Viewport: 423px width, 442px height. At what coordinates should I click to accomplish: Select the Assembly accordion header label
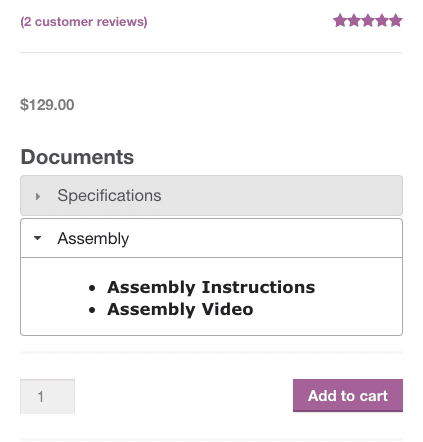pos(93,239)
